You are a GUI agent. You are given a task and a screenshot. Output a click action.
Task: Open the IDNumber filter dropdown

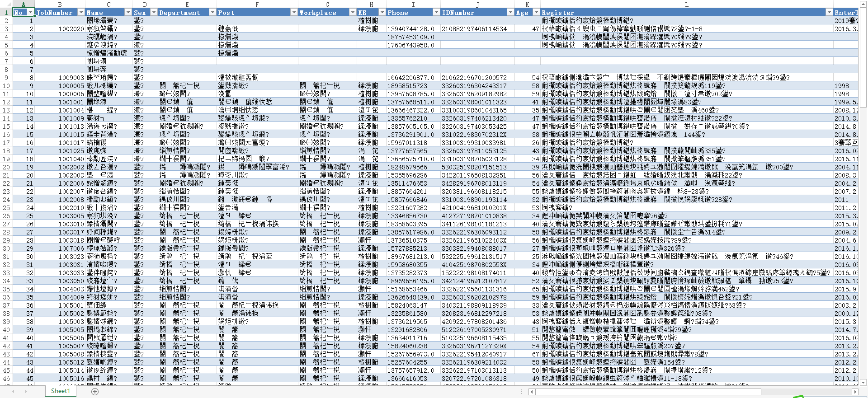pos(510,13)
